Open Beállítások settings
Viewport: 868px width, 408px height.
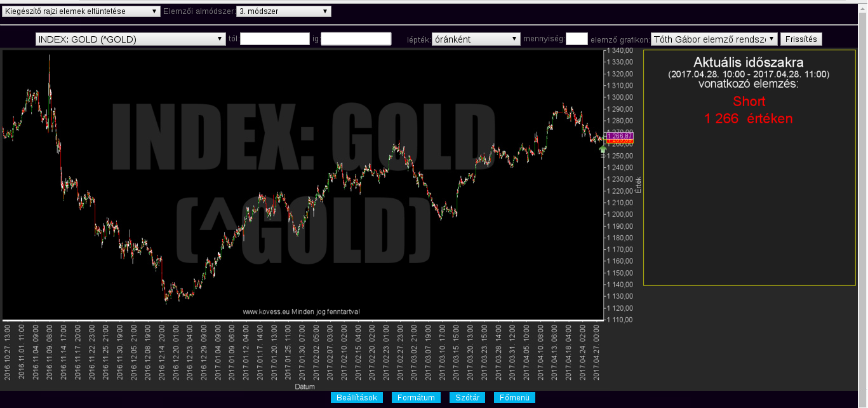tap(357, 398)
